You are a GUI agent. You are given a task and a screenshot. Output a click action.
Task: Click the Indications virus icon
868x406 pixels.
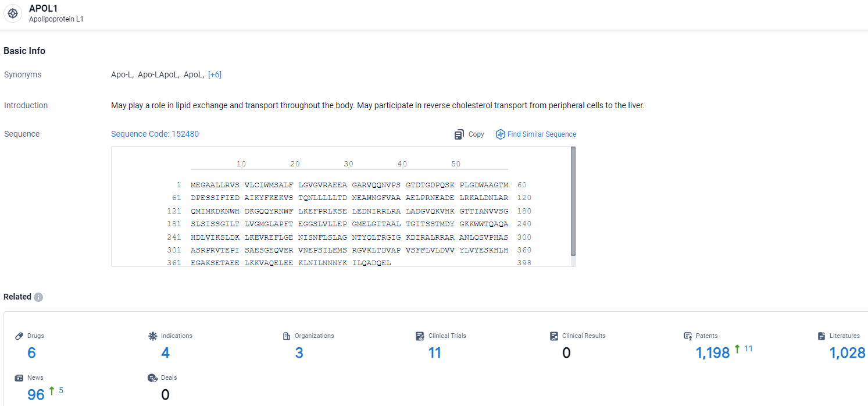coord(153,336)
